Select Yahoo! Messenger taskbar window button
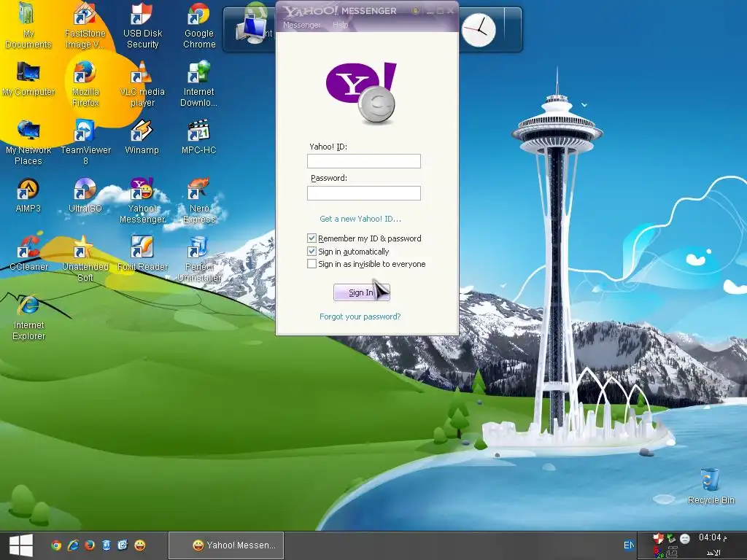Screen dimensions: 747x560 [x=226, y=545]
